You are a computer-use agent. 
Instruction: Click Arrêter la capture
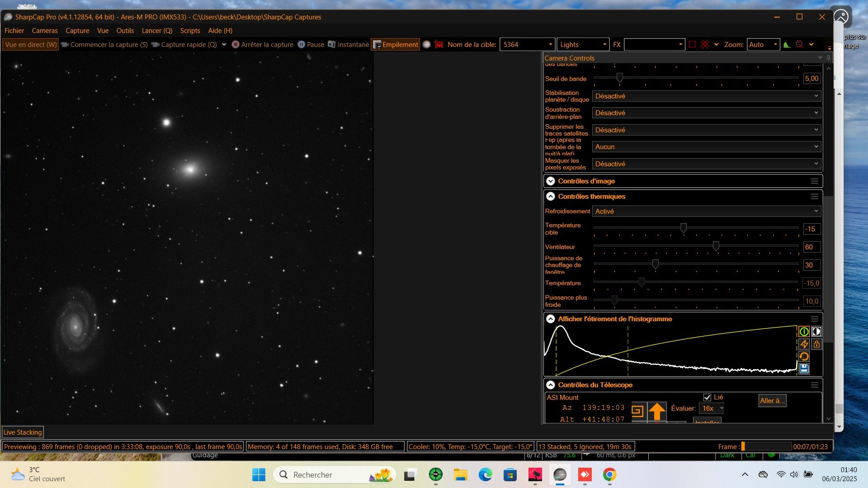(x=263, y=44)
